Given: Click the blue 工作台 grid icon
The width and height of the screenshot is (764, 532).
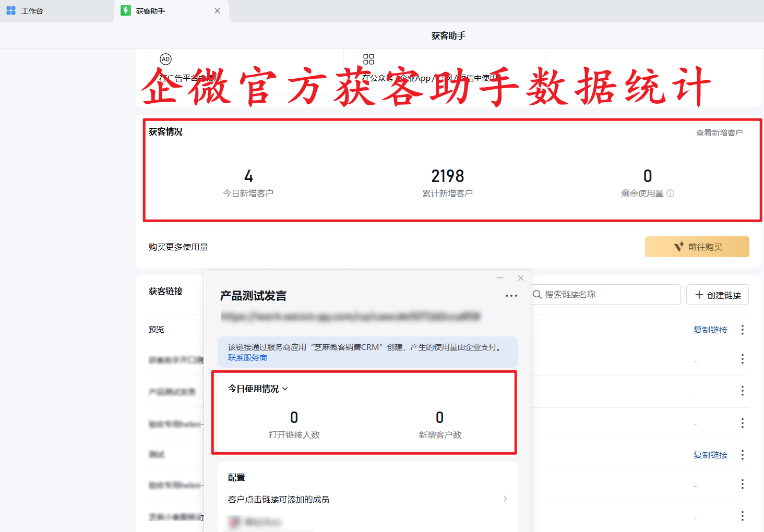Looking at the screenshot, I should coord(11,10).
